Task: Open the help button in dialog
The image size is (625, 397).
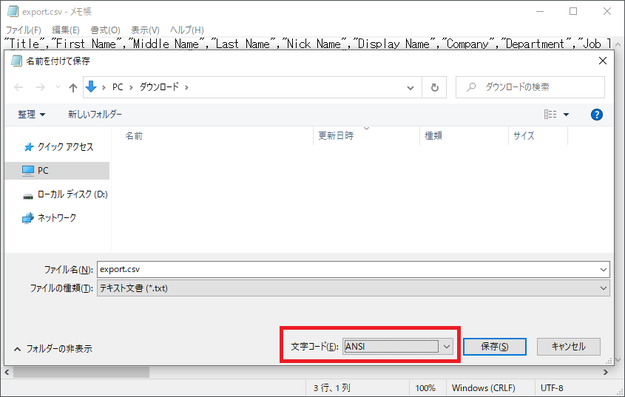Action: pyautogui.click(x=596, y=115)
